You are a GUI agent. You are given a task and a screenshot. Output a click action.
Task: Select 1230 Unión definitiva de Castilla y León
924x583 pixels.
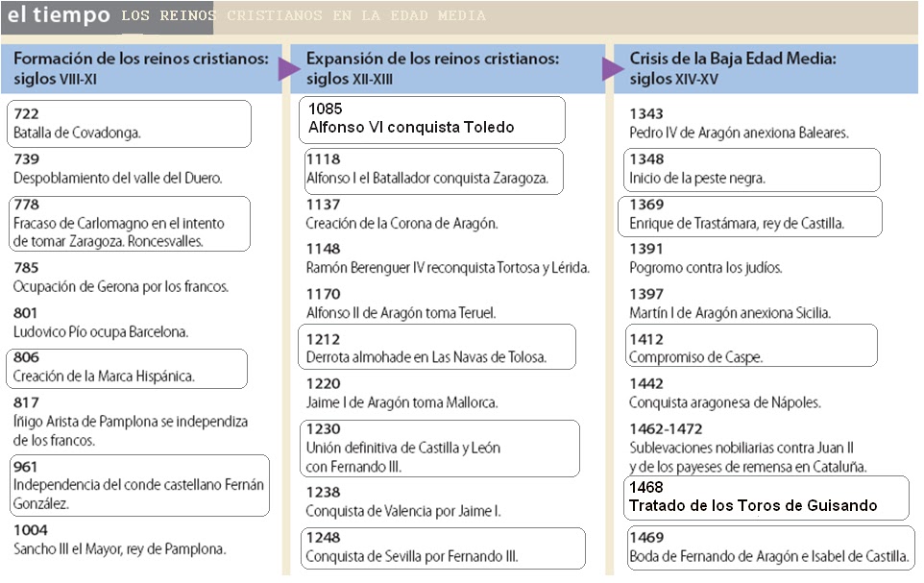coord(440,449)
